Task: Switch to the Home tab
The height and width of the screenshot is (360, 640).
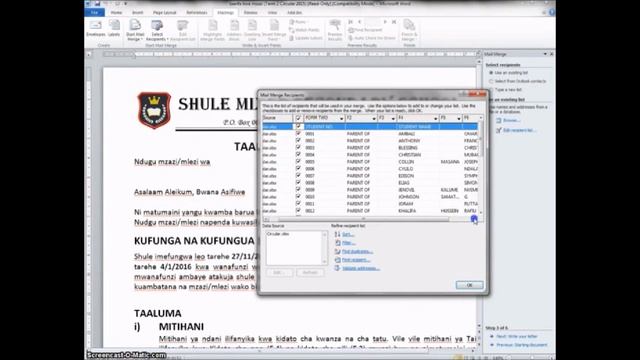Action: coord(116,13)
